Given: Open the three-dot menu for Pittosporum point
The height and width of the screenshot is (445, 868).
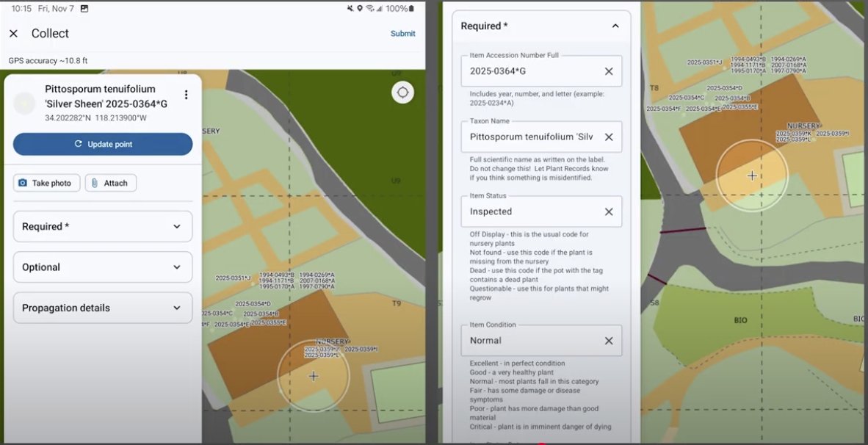Looking at the screenshot, I should (x=187, y=95).
